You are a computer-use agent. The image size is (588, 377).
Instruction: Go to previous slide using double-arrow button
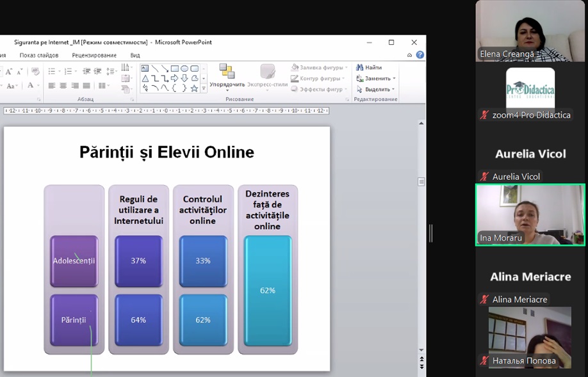(x=421, y=359)
